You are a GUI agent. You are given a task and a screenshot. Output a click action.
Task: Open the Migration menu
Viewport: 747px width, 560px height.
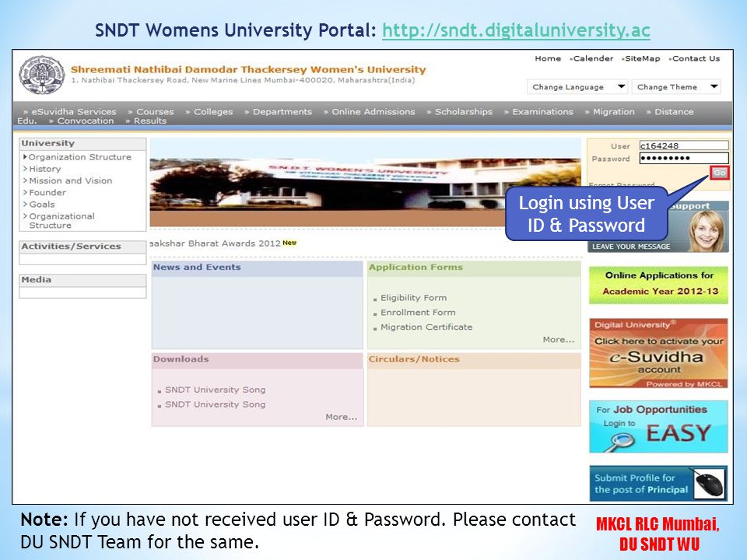(x=614, y=111)
